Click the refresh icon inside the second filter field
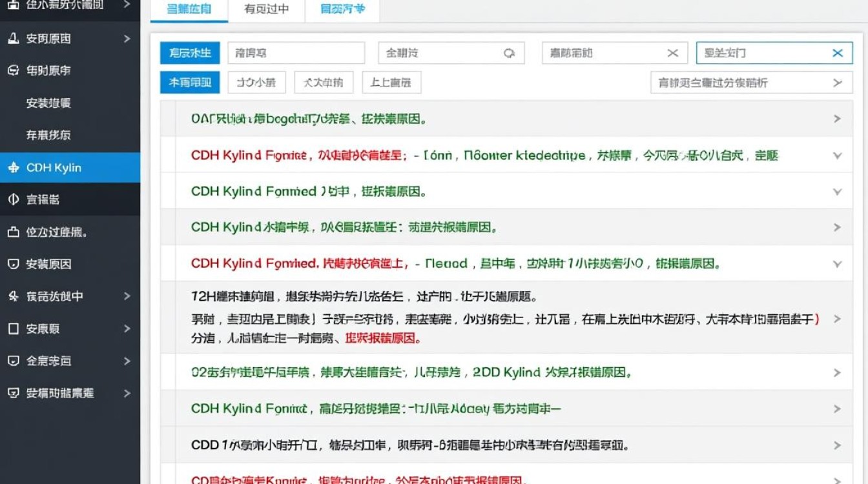Image resolution: width=868 pixels, height=484 pixels. point(510,54)
